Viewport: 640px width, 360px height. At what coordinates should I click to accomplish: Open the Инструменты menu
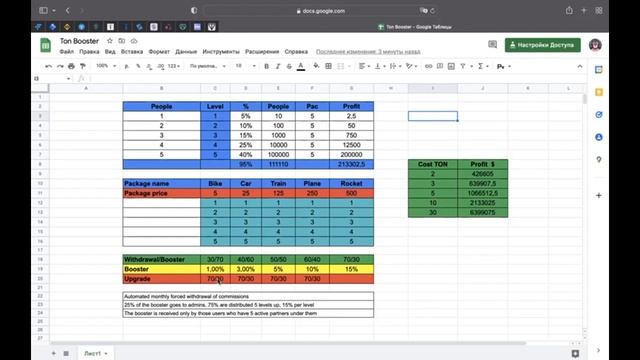[221, 52]
